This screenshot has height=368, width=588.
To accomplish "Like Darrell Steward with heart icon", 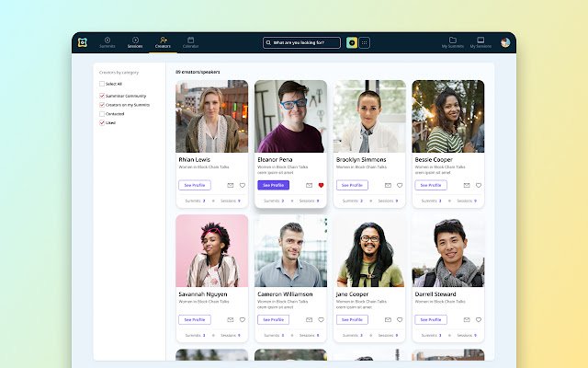I will 479,319.
